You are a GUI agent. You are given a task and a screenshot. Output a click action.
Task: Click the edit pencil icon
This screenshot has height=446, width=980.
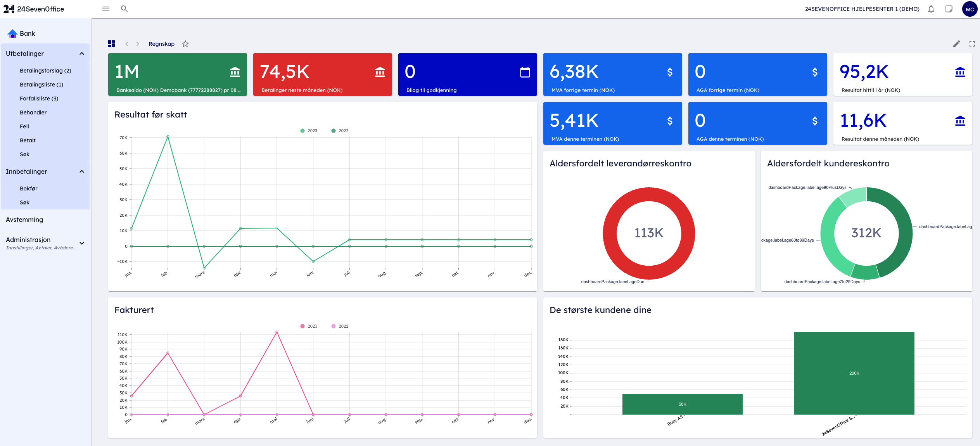956,44
